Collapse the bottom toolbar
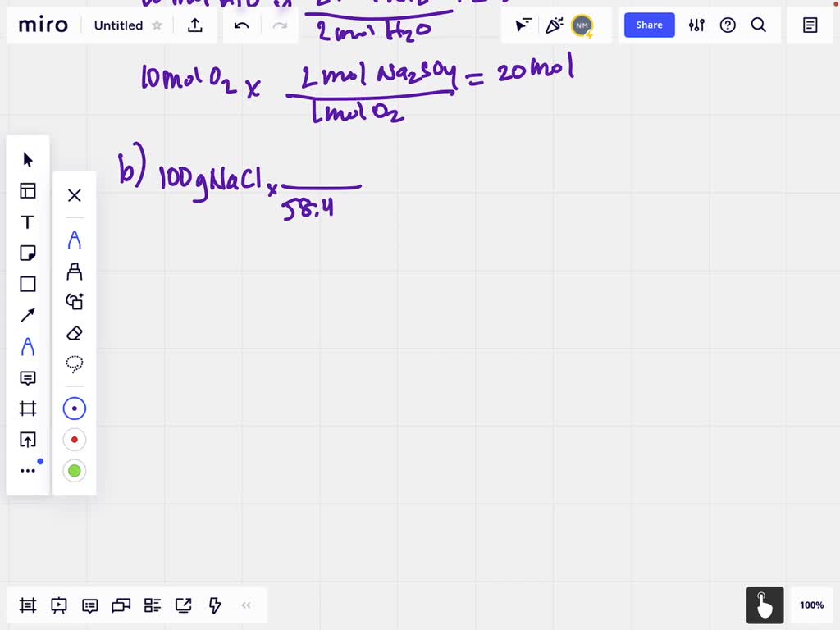Screen dimensions: 840x630 point(246,605)
